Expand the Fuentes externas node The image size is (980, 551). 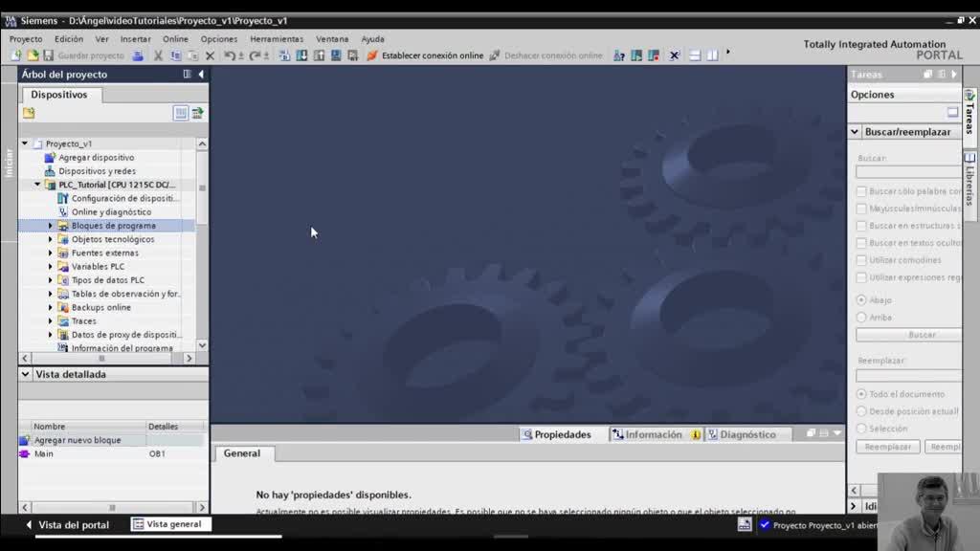[x=51, y=253]
